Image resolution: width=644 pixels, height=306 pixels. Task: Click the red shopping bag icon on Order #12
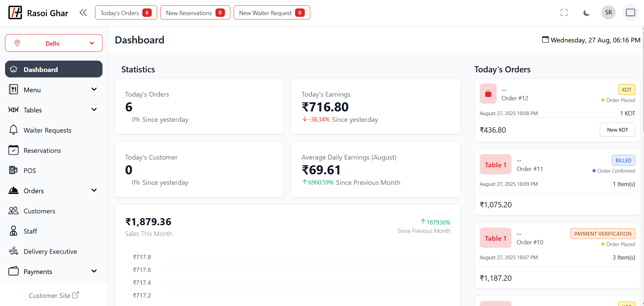click(x=488, y=94)
